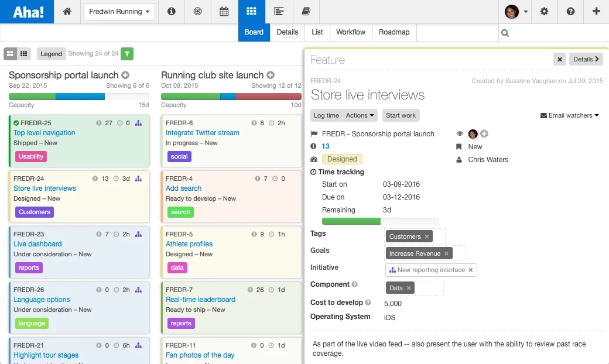Open the Actions dropdown
The height and width of the screenshot is (364, 609).
click(360, 115)
